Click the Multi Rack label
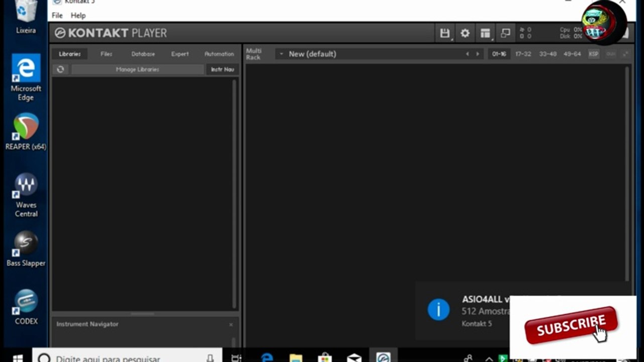 pos(253,54)
